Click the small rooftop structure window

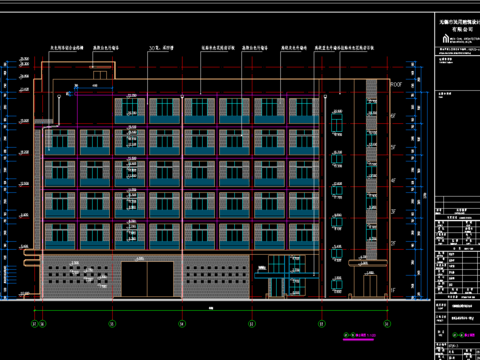100,75
